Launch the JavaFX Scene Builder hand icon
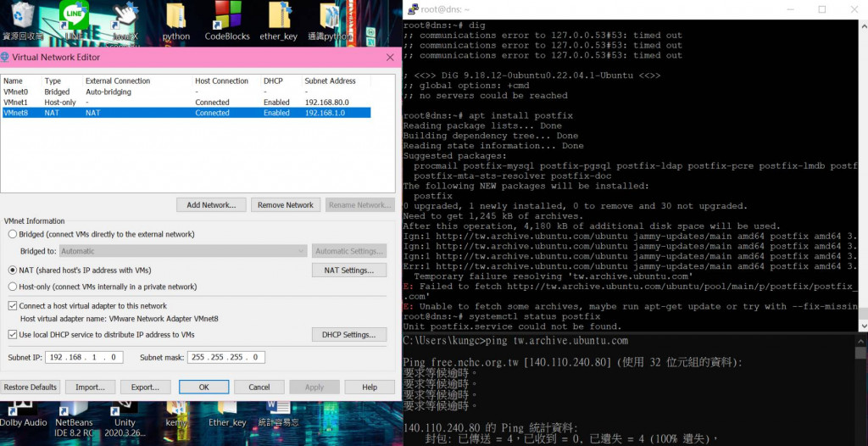 pos(125,20)
